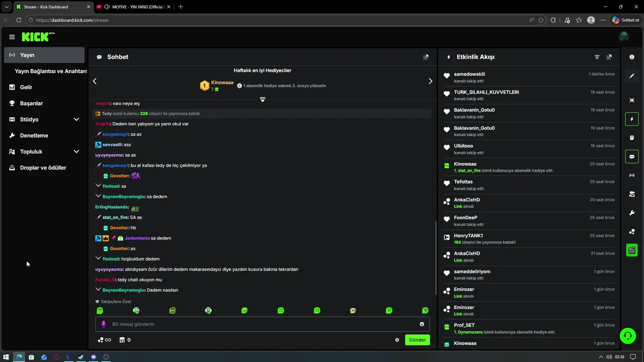
Task: Open the hamburger menu beside Kick logo
Action: (12, 37)
